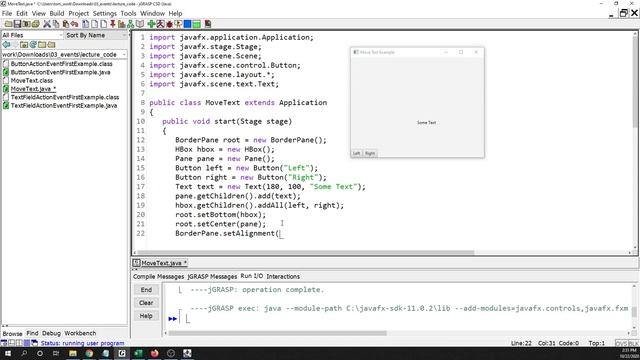Click the Open File folder toolbar icon
Viewport: 640px width, 360px height.
(8, 24)
